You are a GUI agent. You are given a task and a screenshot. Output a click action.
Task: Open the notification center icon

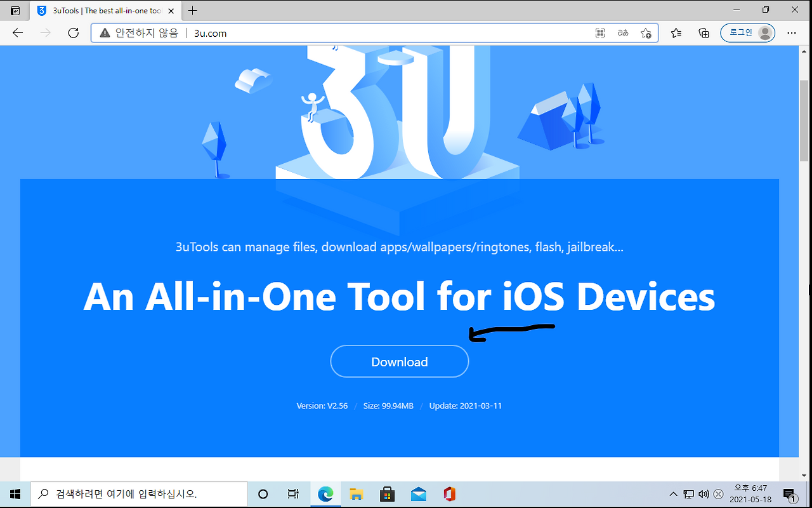coord(790,494)
